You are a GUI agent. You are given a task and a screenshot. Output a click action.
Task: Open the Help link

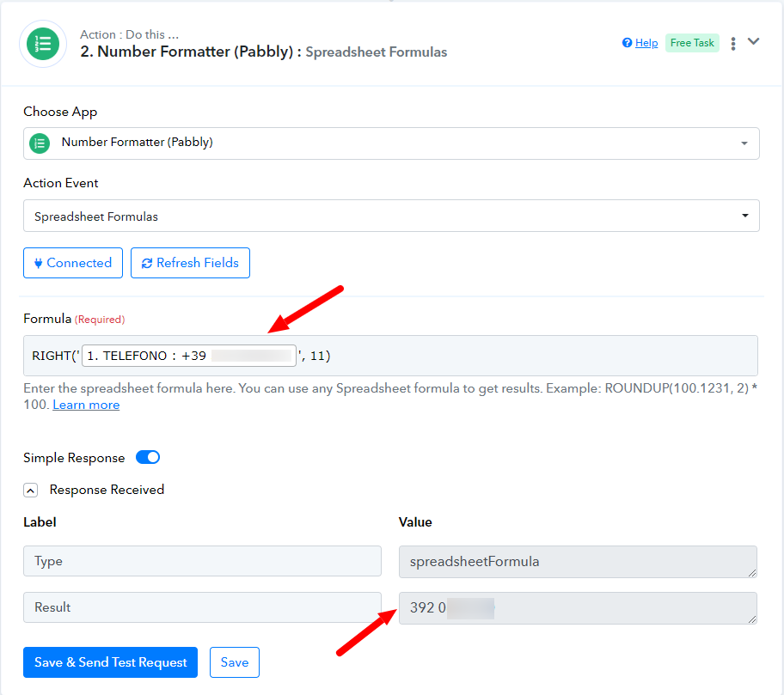[x=646, y=43]
